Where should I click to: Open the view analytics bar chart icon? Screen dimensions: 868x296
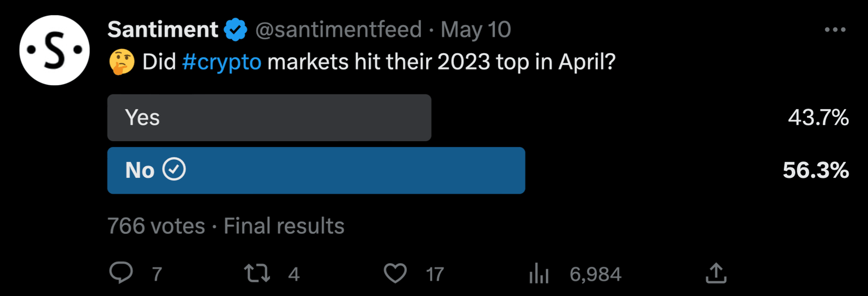click(x=539, y=275)
